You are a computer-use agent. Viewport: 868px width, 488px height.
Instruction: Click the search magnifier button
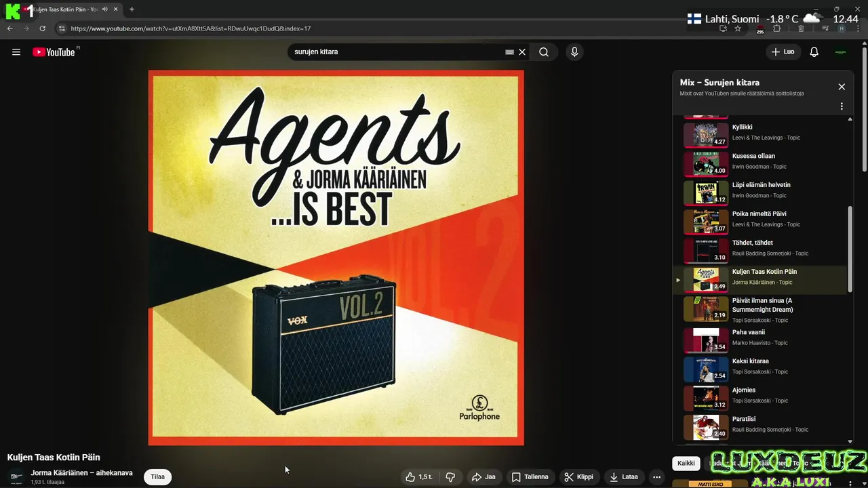click(x=544, y=52)
